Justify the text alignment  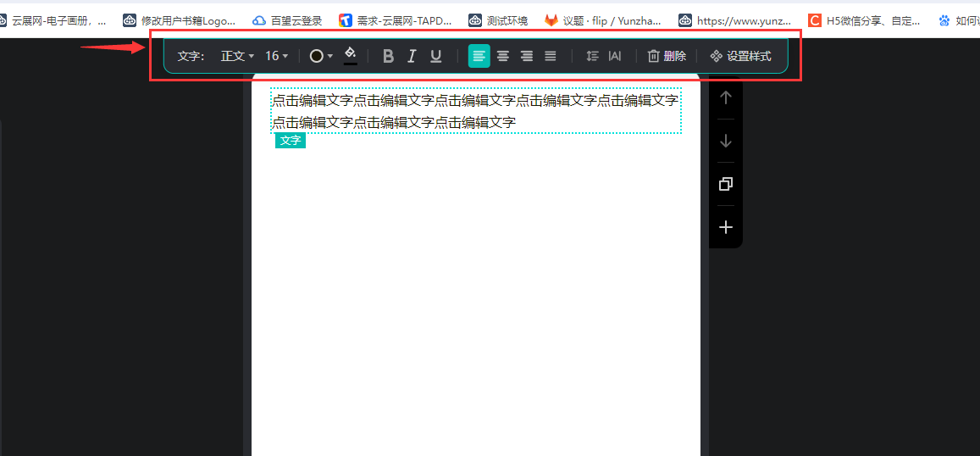point(551,56)
